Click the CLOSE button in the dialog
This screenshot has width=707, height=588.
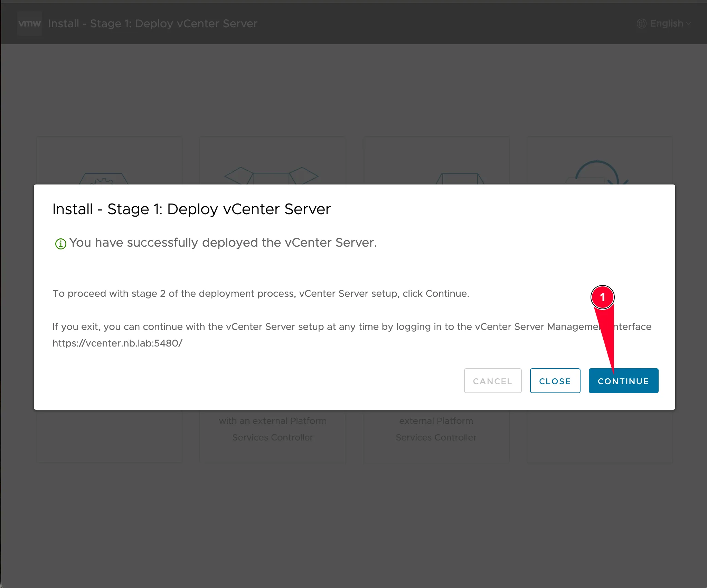(555, 381)
